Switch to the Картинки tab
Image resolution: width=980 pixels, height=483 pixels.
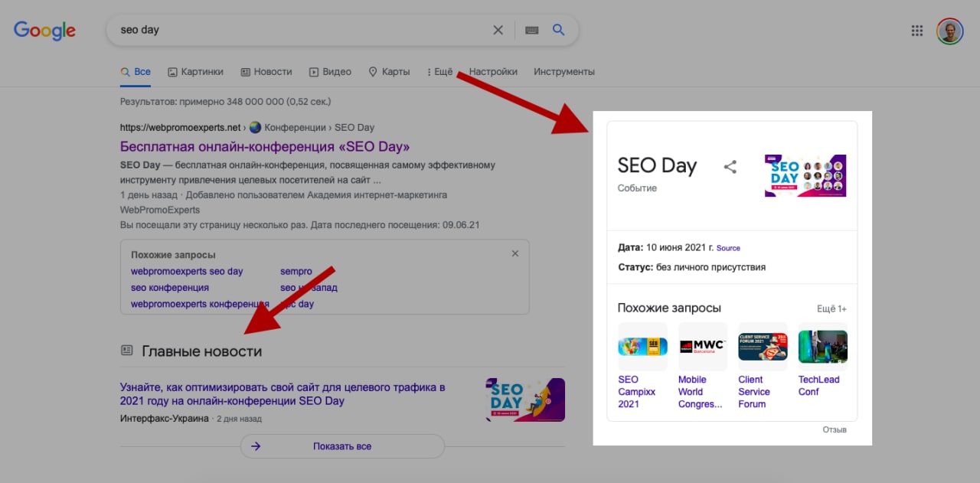pyautogui.click(x=195, y=72)
